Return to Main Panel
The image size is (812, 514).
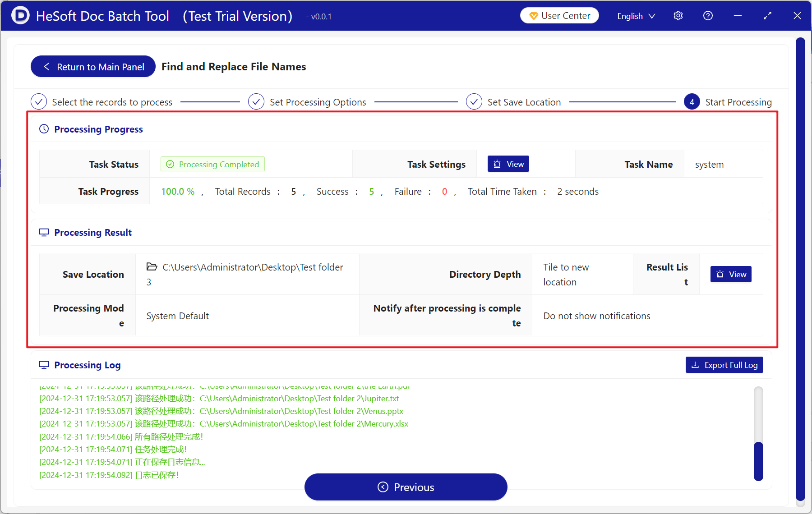(93, 67)
